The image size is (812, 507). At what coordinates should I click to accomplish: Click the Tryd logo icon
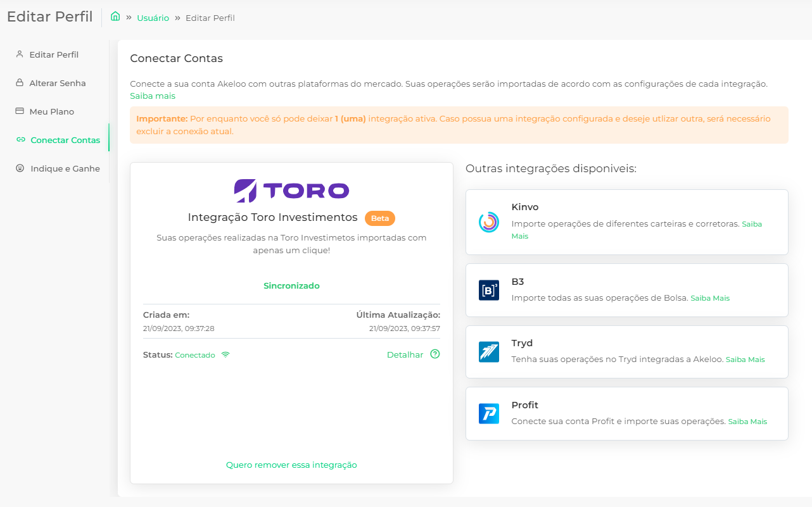[489, 352]
